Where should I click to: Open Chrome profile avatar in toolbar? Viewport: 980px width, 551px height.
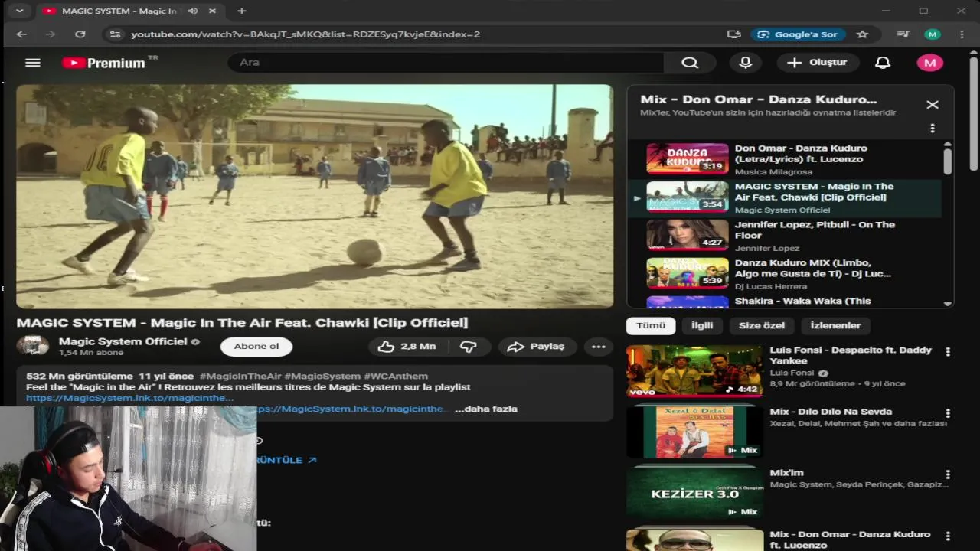pos(932,34)
